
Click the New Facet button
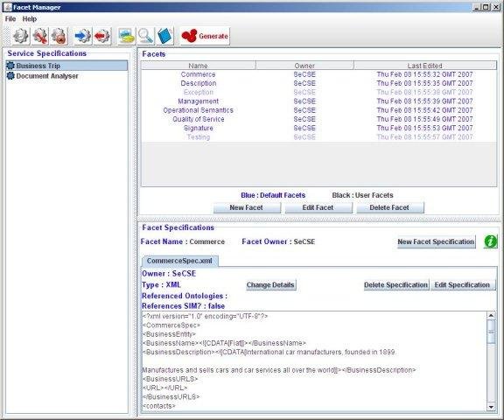[247, 207]
